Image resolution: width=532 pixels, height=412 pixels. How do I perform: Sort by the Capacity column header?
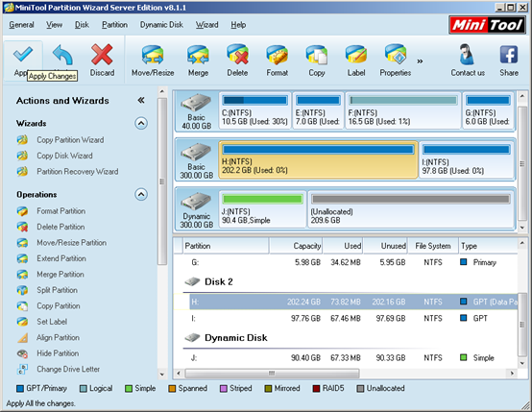click(x=296, y=246)
